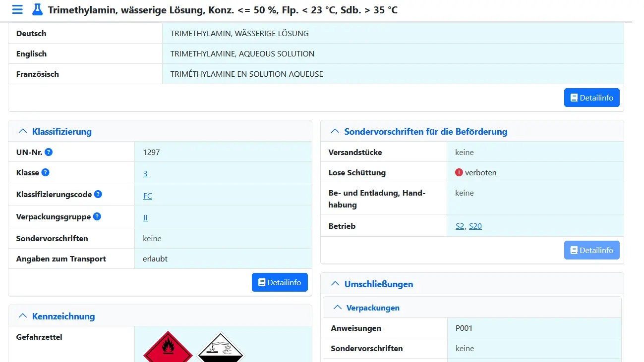Open packing group II link
The width and height of the screenshot is (644, 362).
coord(145,217)
